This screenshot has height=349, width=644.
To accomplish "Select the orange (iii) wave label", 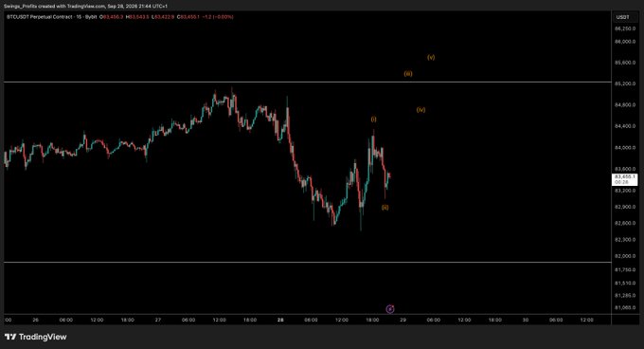I will pos(408,74).
